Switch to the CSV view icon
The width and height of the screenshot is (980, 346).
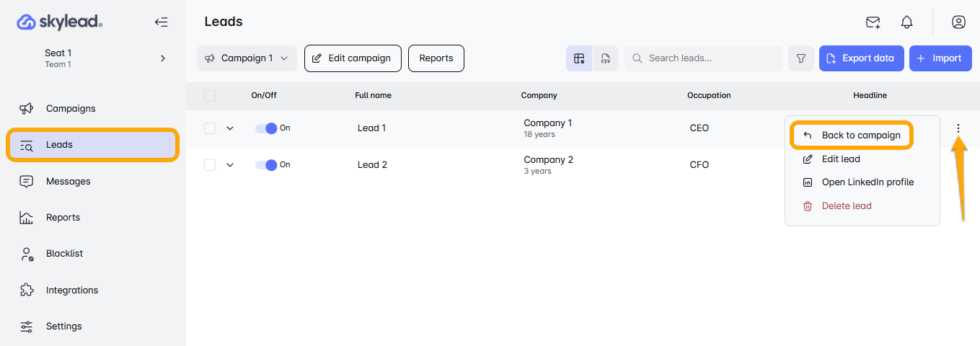pos(606,58)
